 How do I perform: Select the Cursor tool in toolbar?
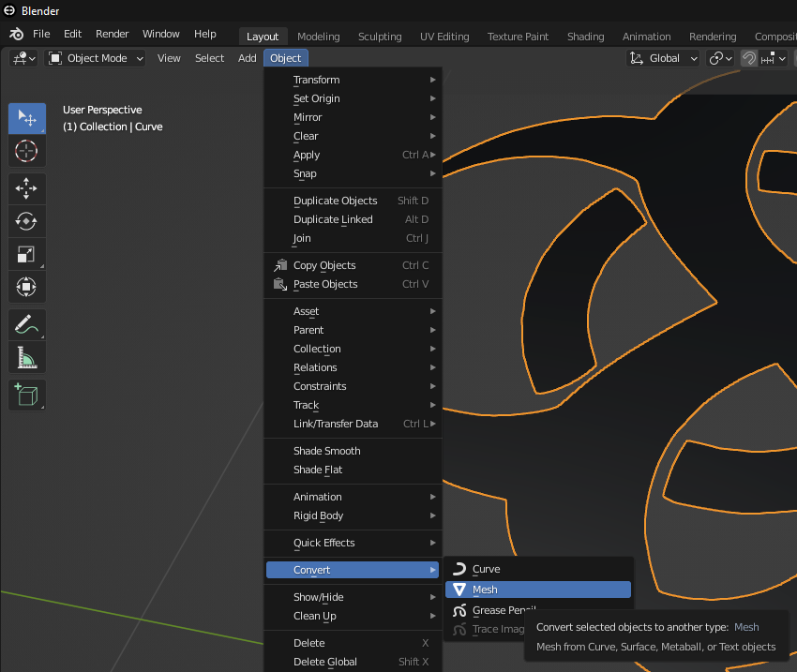pyautogui.click(x=26, y=151)
